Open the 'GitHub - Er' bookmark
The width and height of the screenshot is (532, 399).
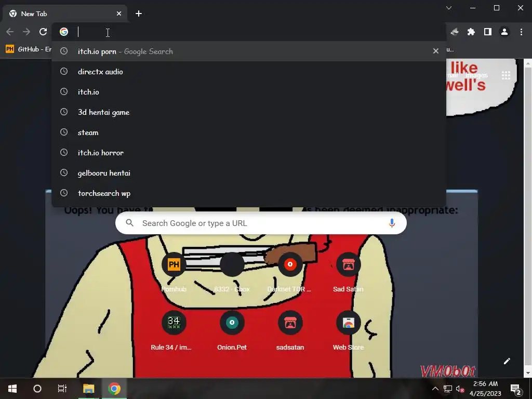point(29,49)
